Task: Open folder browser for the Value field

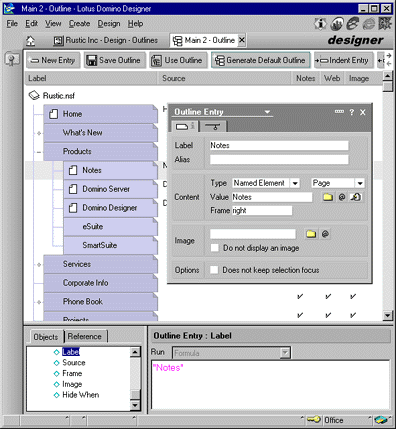Action: point(328,197)
